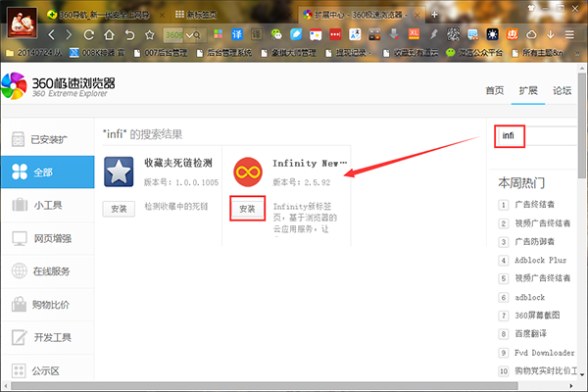
Task: Install the 收藏夹死链检测 extension
Action: [x=119, y=209]
